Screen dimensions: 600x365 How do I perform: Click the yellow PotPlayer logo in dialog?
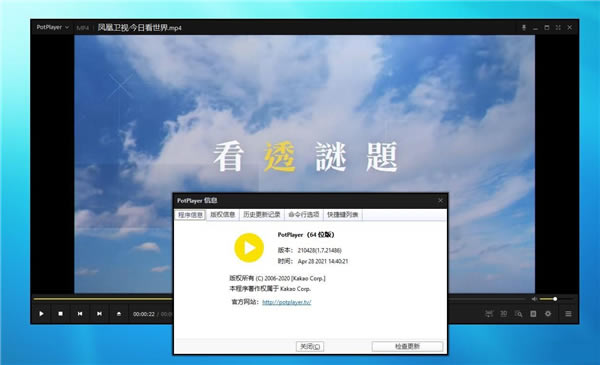[x=249, y=248]
